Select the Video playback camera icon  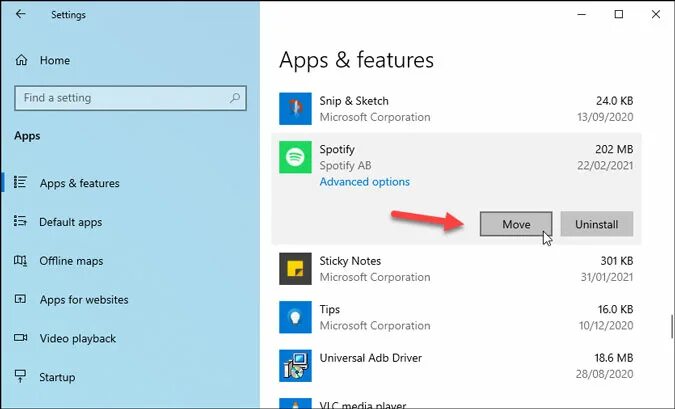pyautogui.click(x=20, y=338)
